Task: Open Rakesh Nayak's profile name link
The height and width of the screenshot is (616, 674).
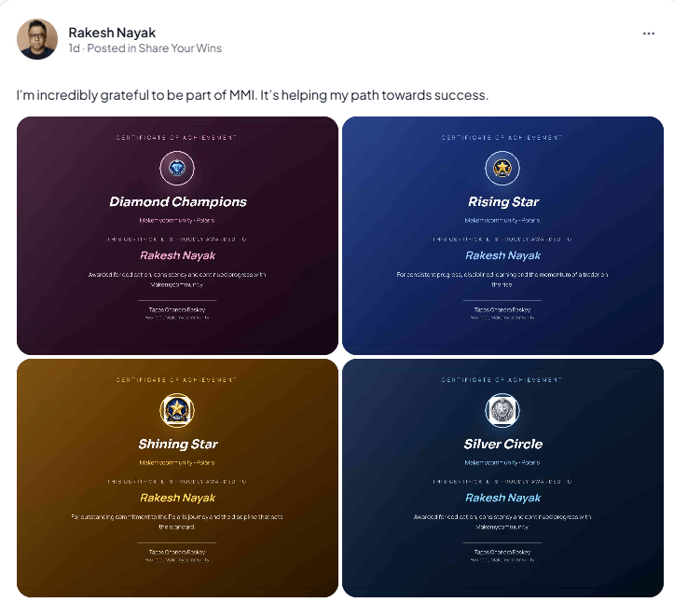Action: coord(112,33)
